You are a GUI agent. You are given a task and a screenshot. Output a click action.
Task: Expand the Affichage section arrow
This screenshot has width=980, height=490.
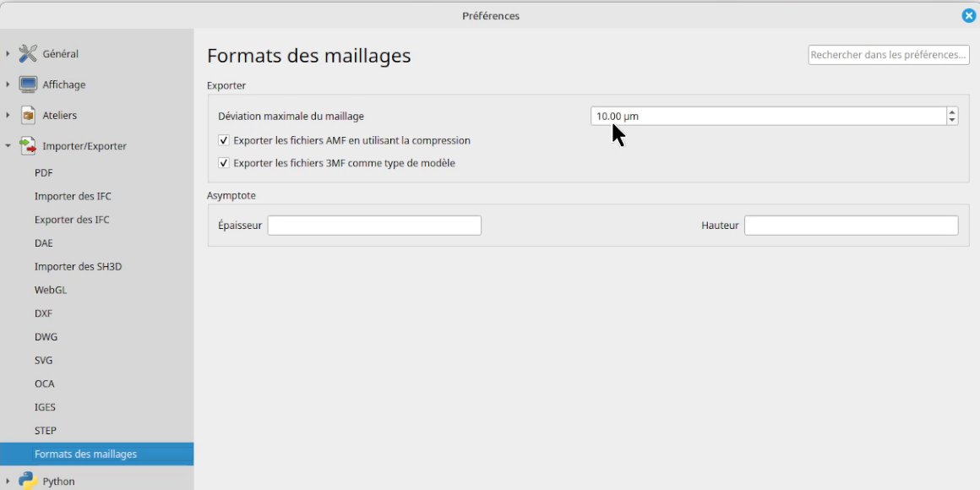tap(8, 84)
